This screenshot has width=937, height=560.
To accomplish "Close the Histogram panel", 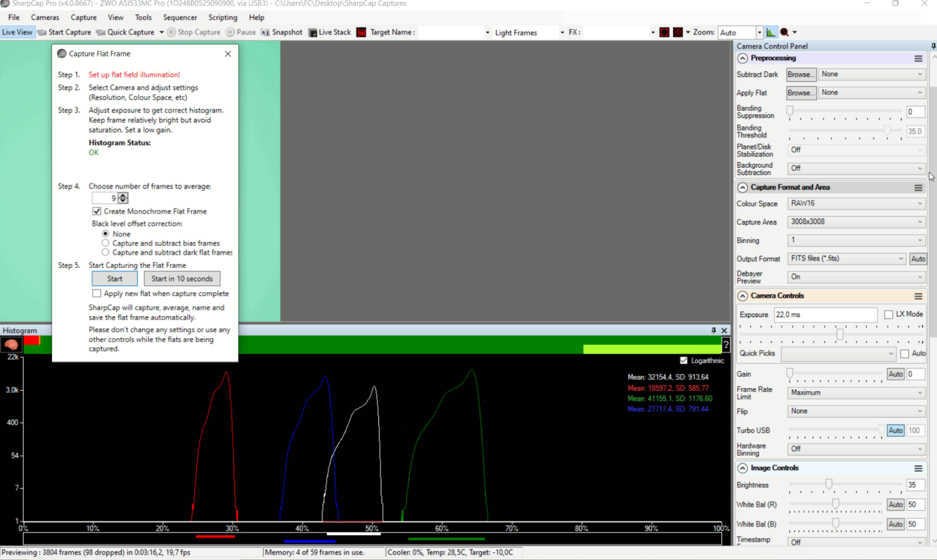I will click(724, 330).
